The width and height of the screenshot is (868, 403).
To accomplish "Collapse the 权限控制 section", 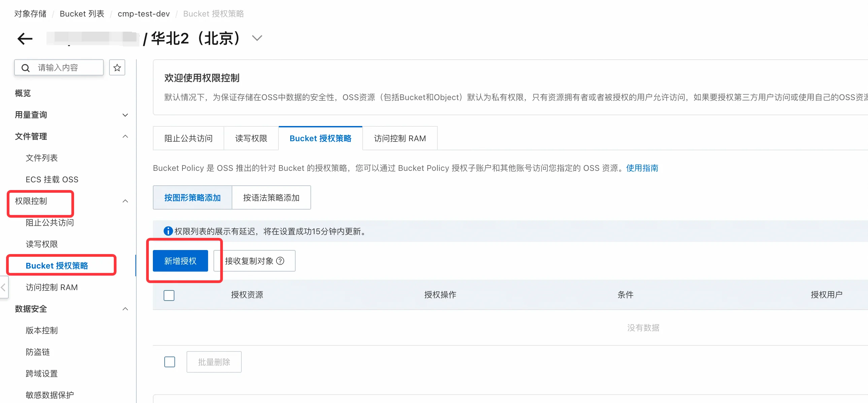I will pos(125,201).
